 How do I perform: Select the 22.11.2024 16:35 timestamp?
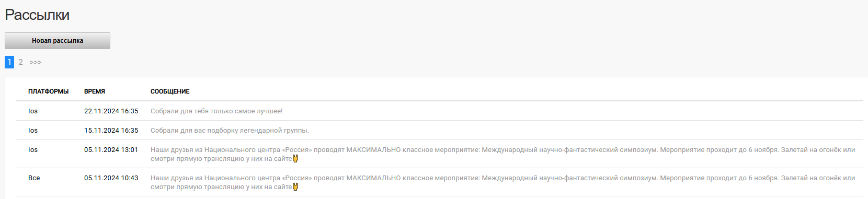111,111
